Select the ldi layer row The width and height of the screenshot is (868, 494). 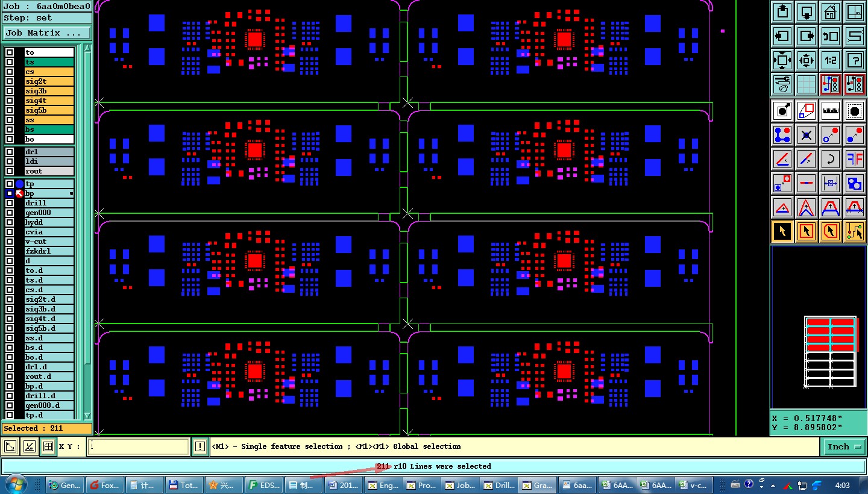coord(49,161)
